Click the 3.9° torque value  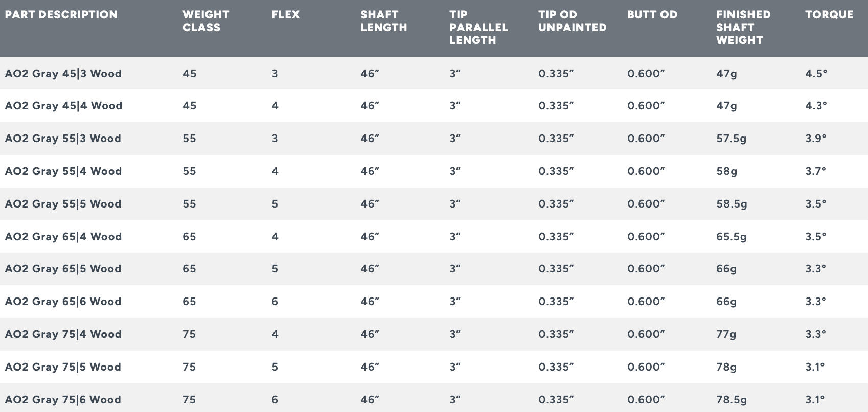click(x=815, y=139)
